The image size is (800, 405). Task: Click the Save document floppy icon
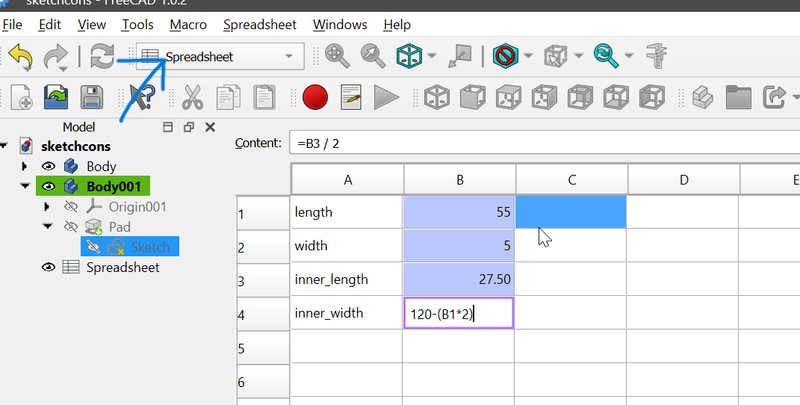pos(92,97)
